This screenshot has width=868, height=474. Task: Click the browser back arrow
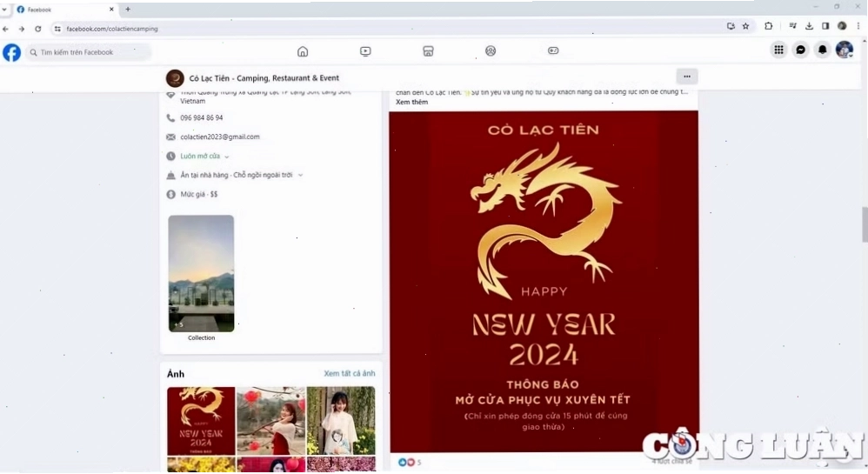coord(5,29)
